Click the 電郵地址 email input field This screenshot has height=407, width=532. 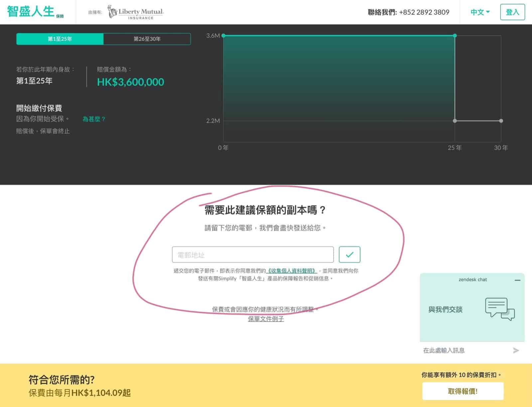[253, 255]
